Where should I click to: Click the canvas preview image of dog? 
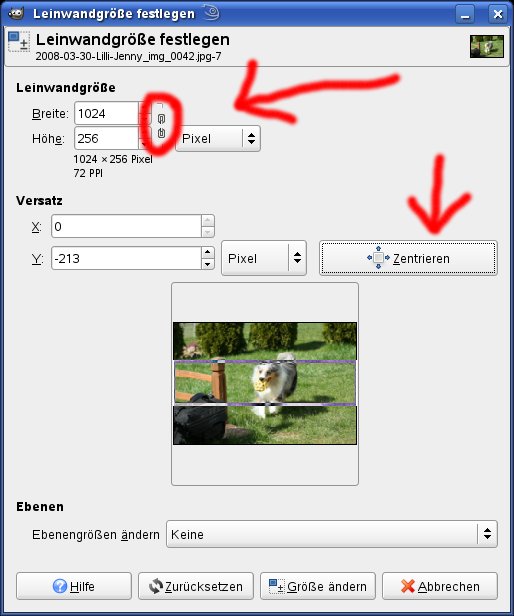265,383
